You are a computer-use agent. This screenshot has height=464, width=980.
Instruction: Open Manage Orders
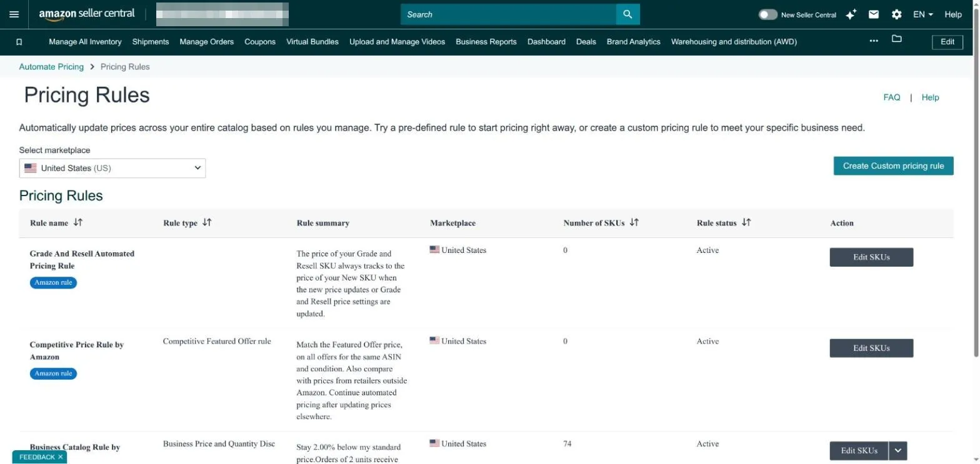tap(207, 42)
